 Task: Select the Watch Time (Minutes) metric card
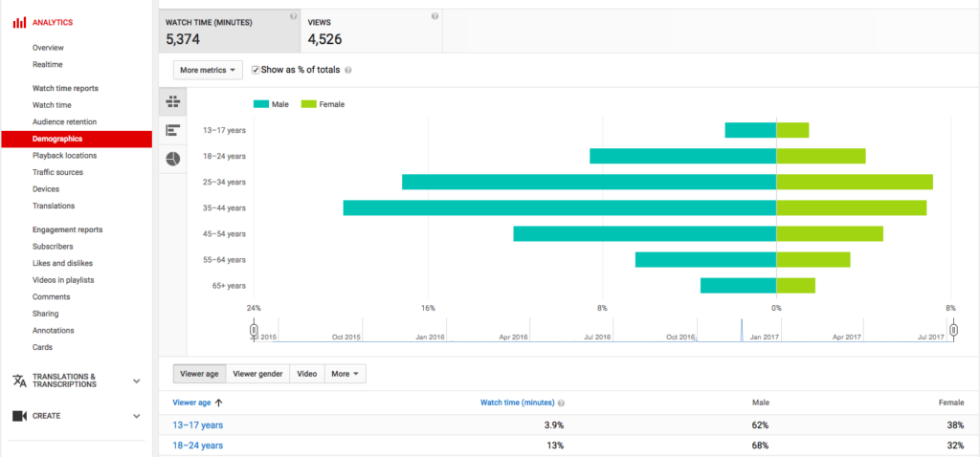230,32
